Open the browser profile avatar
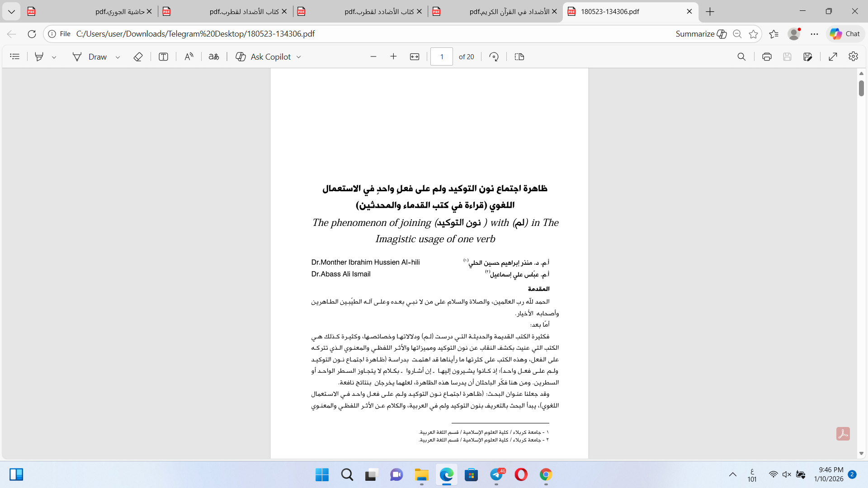Screen dimensions: 868x488 (x=794, y=34)
